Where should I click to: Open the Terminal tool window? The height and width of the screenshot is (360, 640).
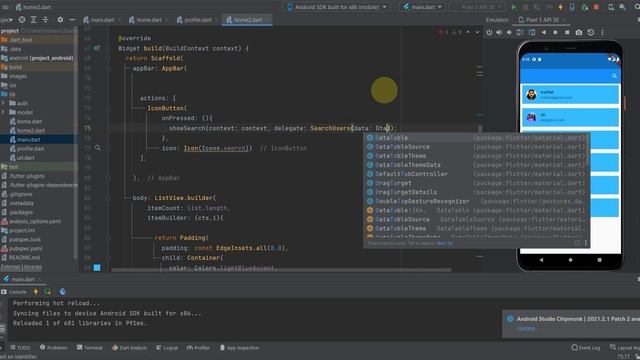click(89, 348)
